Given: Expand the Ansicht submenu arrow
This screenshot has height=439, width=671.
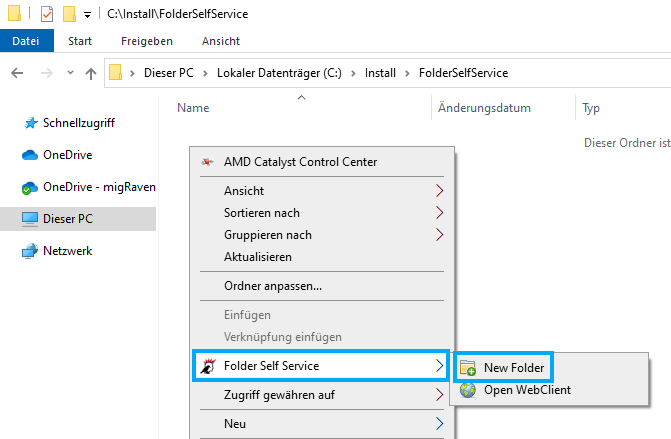Looking at the screenshot, I should (439, 191).
